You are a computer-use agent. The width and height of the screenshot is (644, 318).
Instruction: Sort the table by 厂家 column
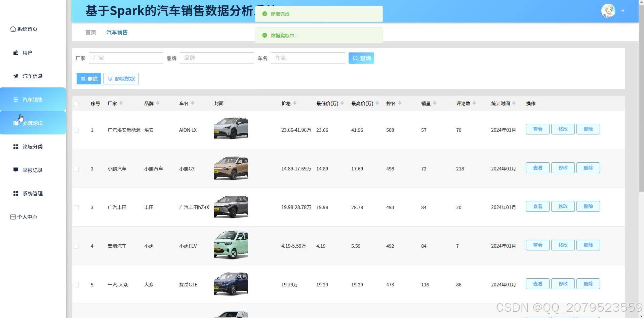tap(121, 103)
